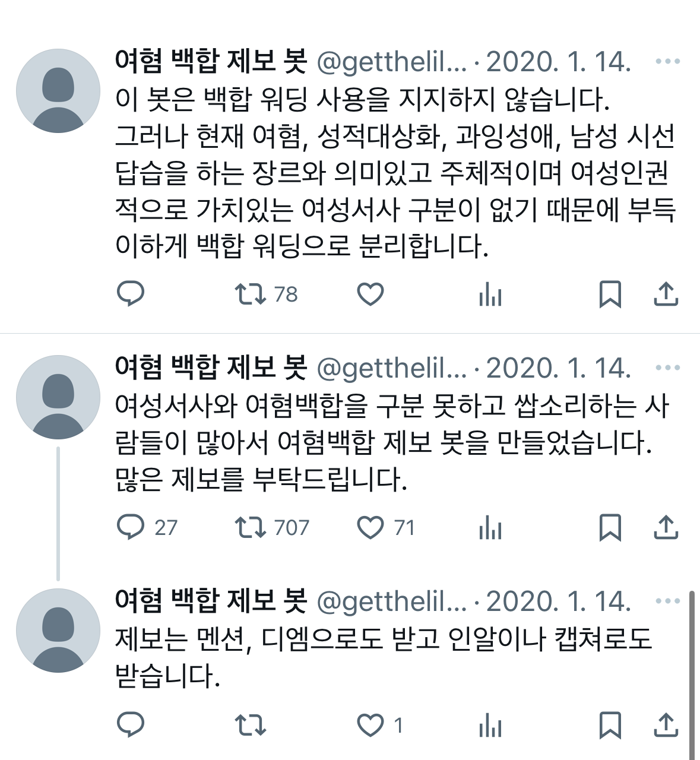Retweet the tweet with 78 retweets
The width and height of the screenshot is (700, 760).
coord(252,293)
